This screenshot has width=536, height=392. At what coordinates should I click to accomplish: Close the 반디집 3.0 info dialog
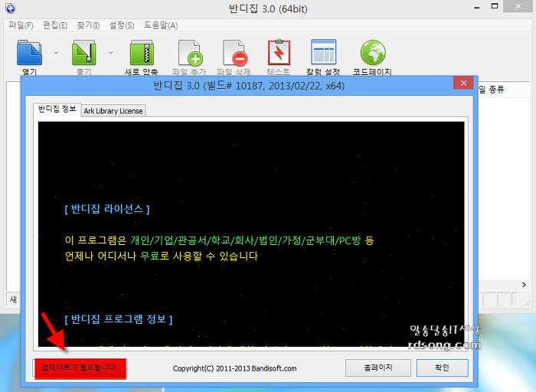[x=462, y=83]
